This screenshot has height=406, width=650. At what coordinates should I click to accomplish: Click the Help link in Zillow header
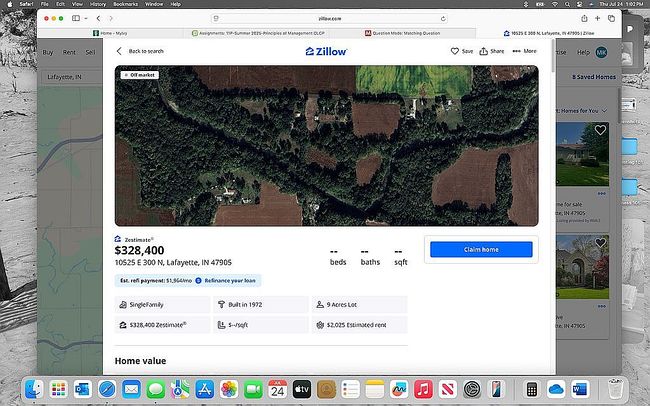tap(583, 52)
